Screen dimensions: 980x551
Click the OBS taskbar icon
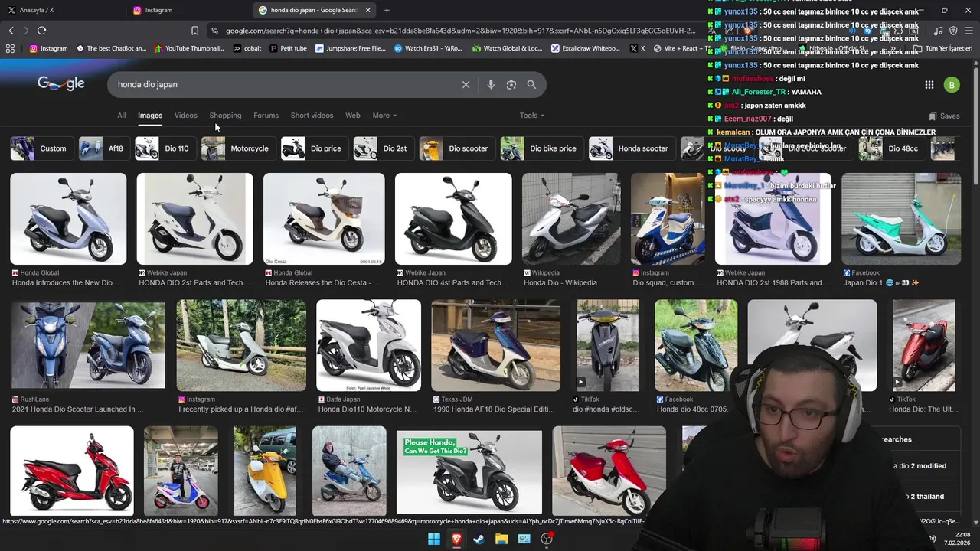(x=547, y=539)
